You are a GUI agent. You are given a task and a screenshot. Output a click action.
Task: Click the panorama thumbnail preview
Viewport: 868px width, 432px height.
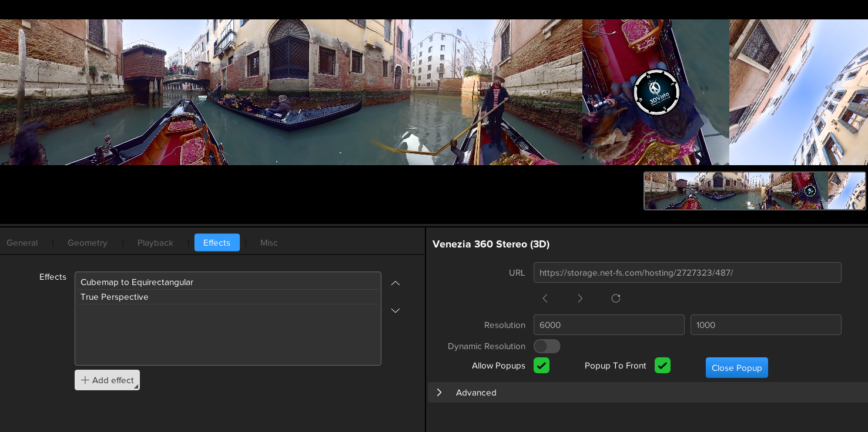click(x=755, y=191)
